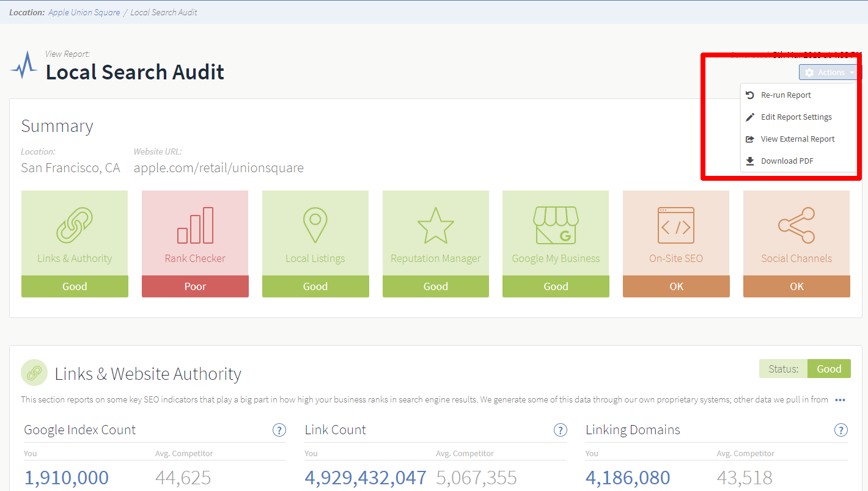Click the Reputation Manager card label
Image resolution: width=868 pixels, height=491 pixels.
436,258
